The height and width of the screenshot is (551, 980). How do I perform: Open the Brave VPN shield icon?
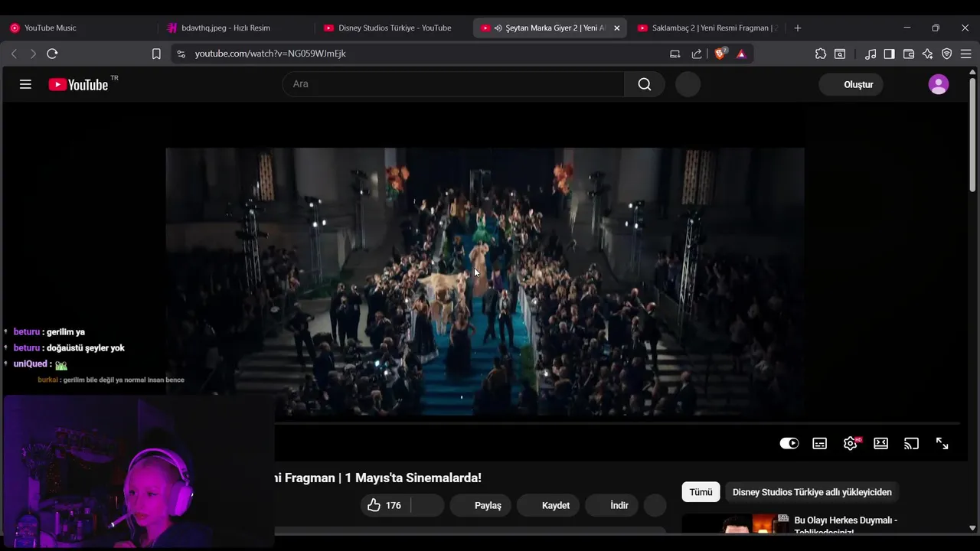tap(946, 54)
